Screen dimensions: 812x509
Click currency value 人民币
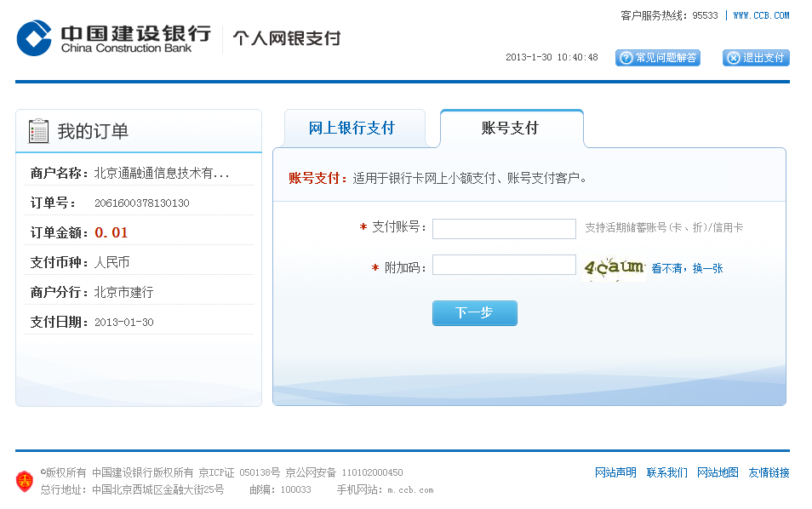tap(112, 262)
